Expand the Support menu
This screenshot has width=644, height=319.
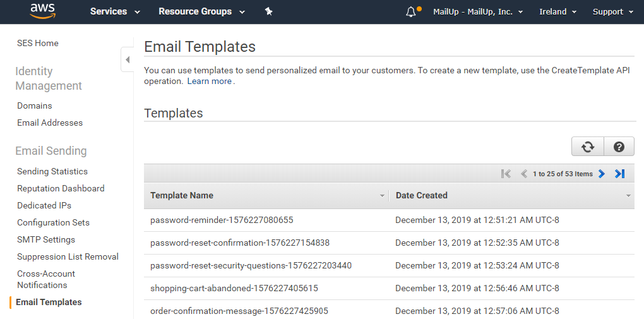coord(613,12)
